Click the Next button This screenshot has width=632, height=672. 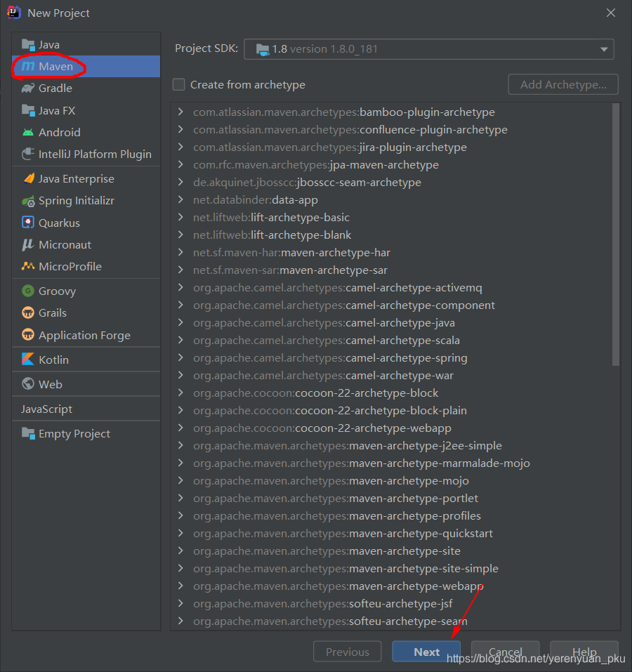pos(426,652)
